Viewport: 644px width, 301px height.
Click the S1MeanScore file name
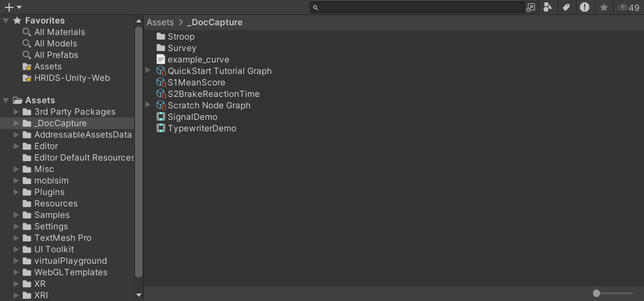(196, 83)
